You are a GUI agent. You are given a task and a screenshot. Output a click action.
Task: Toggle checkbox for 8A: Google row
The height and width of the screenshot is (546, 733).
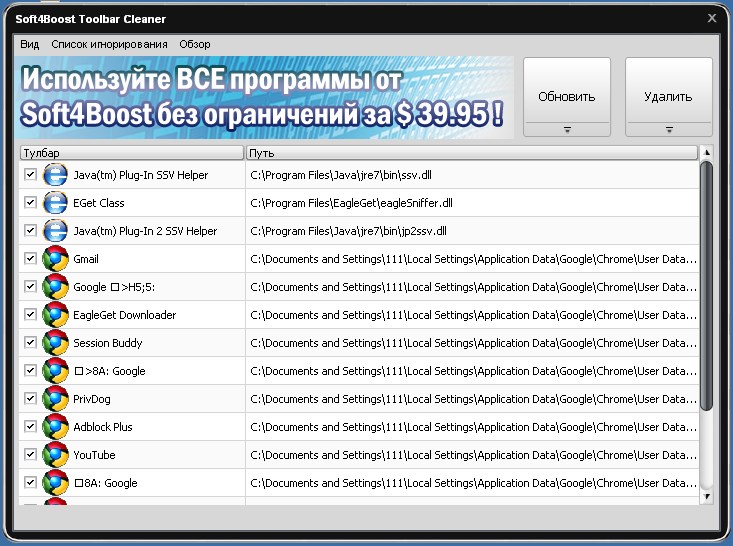pyautogui.click(x=30, y=483)
